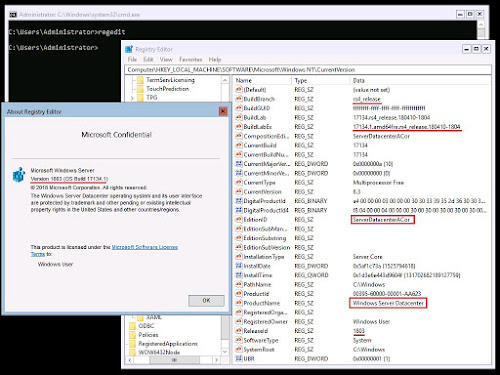Image resolution: width=500 pixels, height=375 pixels.
Task: Select the TouchPrediction tree item
Action: point(167,89)
